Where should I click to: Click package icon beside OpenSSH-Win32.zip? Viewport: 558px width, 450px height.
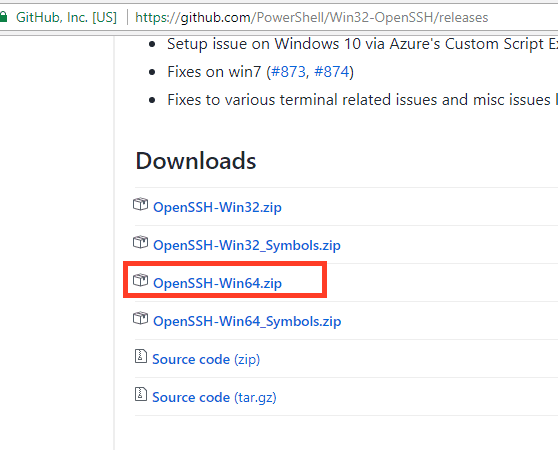tap(140, 205)
